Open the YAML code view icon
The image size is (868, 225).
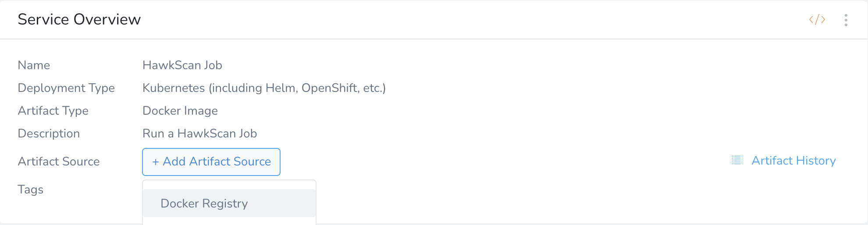817,20
